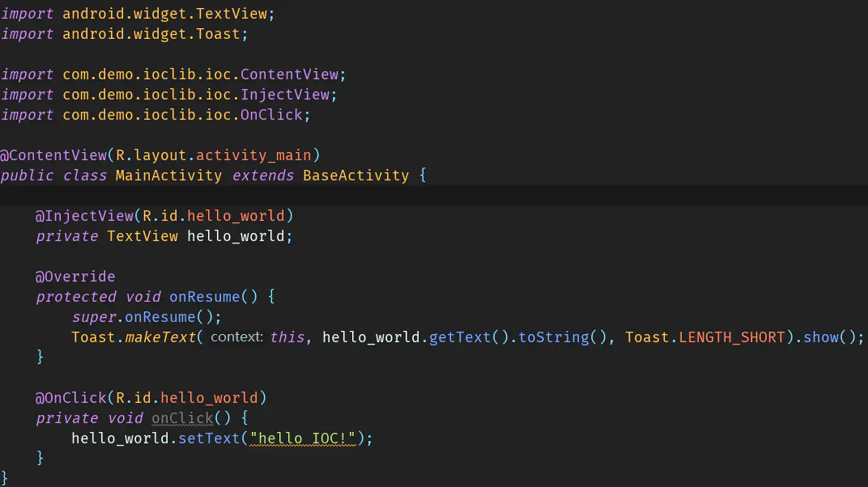Image resolution: width=868 pixels, height=487 pixels.
Task: Click the TextView type in the field declaration
Action: [x=143, y=236]
